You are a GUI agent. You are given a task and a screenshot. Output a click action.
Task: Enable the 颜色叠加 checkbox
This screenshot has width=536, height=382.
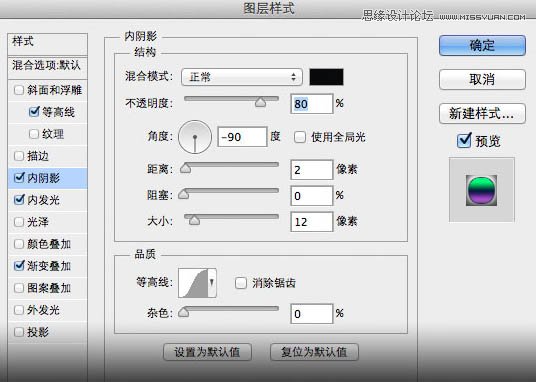18,244
